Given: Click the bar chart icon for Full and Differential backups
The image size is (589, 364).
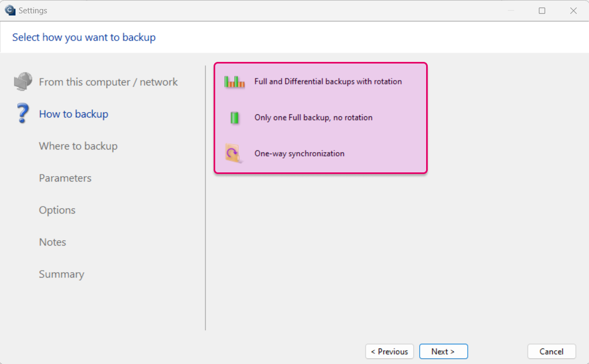Looking at the screenshot, I should [234, 82].
